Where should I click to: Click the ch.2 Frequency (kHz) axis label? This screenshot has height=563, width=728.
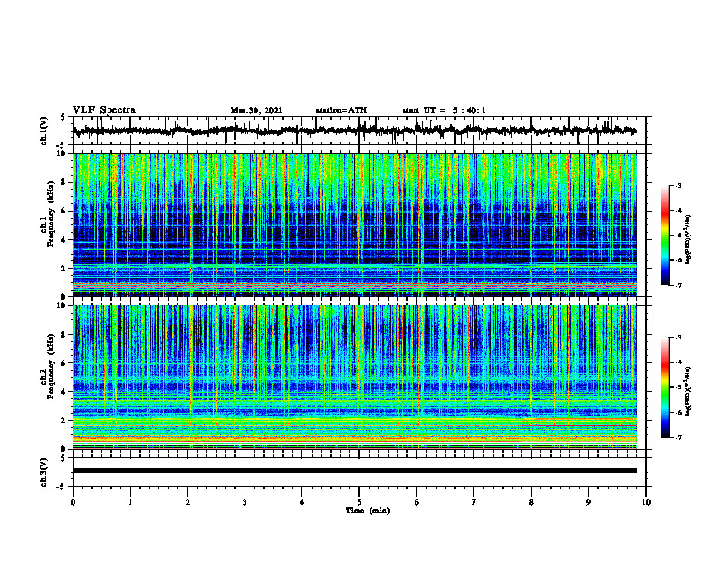click(48, 365)
